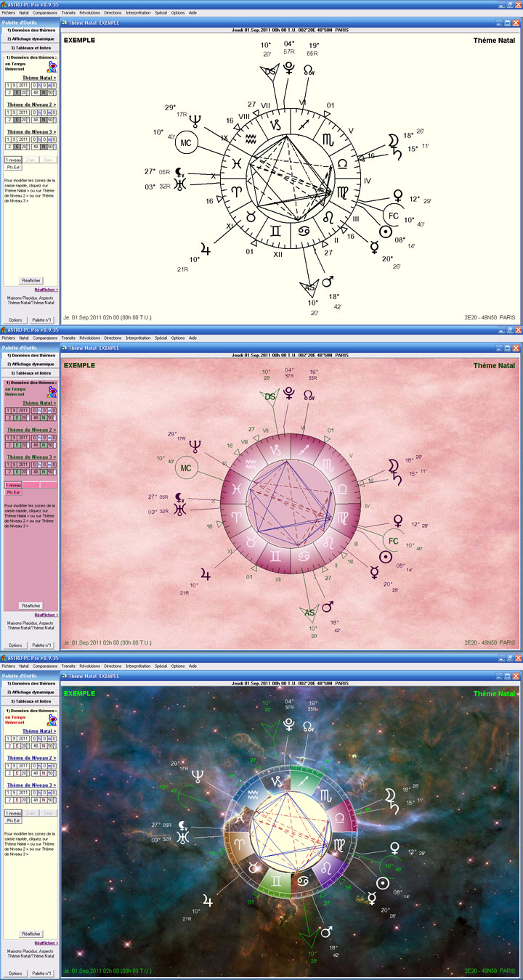Click Jupiter glyph in white-background chart

tap(206, 250)
